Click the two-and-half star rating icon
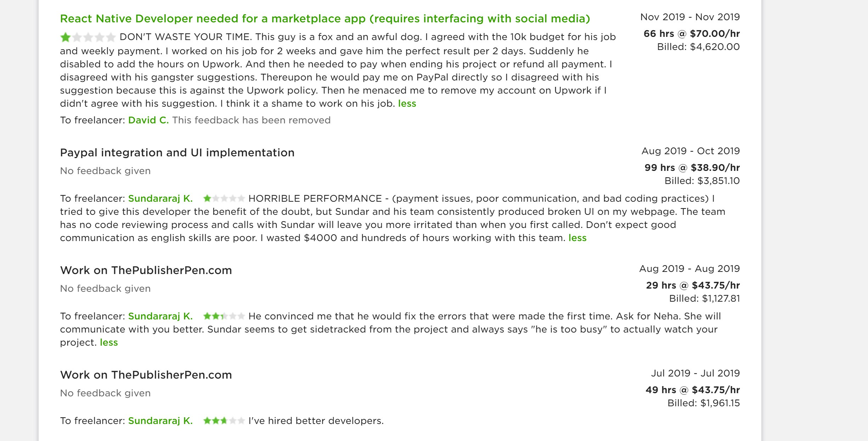Screen dimensions: 868x441 (224, 316)
